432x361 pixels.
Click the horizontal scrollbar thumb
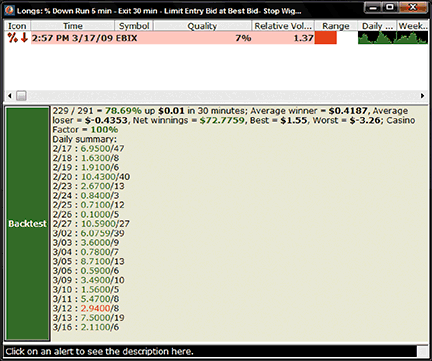pyautogui.click(x=21, y=96)
